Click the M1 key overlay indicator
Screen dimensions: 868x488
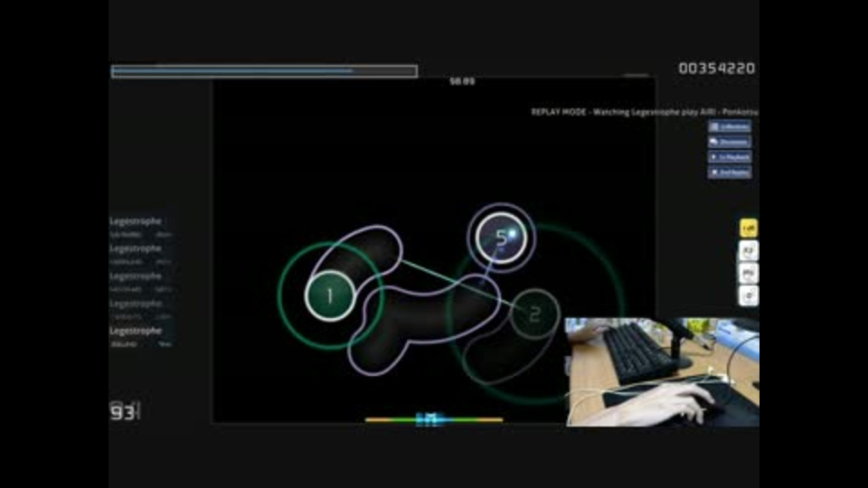(x=749, y=273)
